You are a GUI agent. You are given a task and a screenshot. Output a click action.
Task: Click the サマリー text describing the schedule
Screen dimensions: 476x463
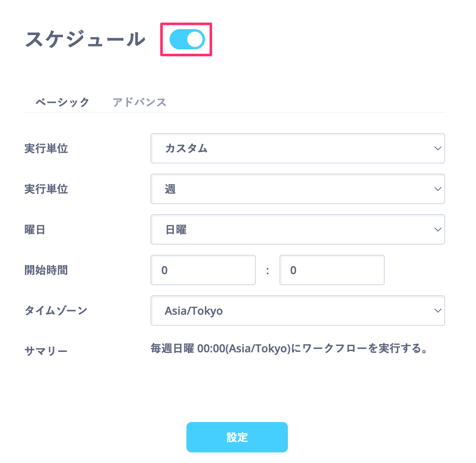click(289, 349)
